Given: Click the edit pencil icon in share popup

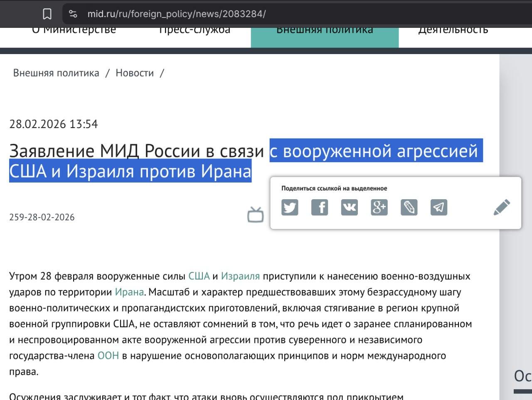Looking at the screenshot, I should (502, 207).
